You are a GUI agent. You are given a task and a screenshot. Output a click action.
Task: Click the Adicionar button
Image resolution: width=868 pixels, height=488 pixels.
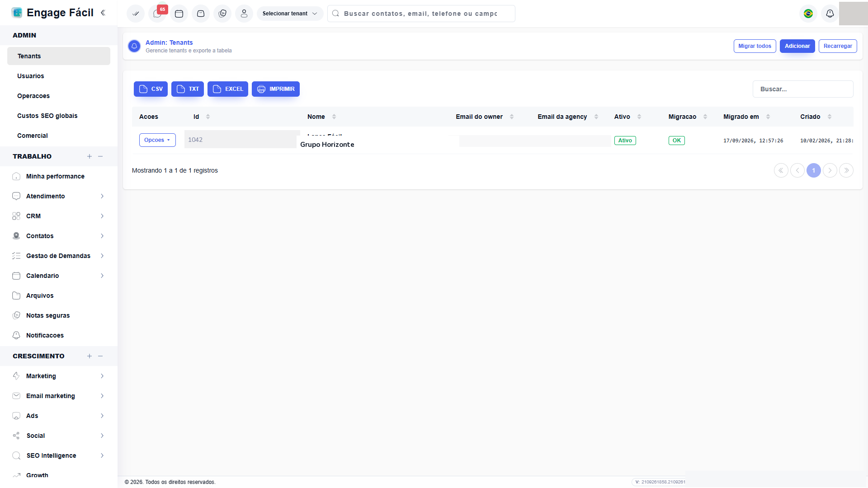[x=797, y=46]
